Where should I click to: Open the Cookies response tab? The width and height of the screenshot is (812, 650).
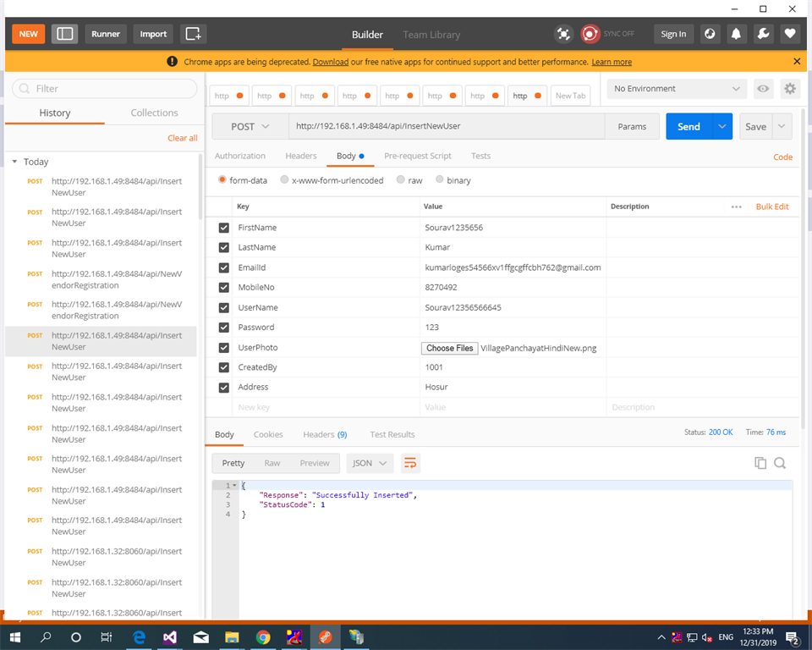point(268,434)
